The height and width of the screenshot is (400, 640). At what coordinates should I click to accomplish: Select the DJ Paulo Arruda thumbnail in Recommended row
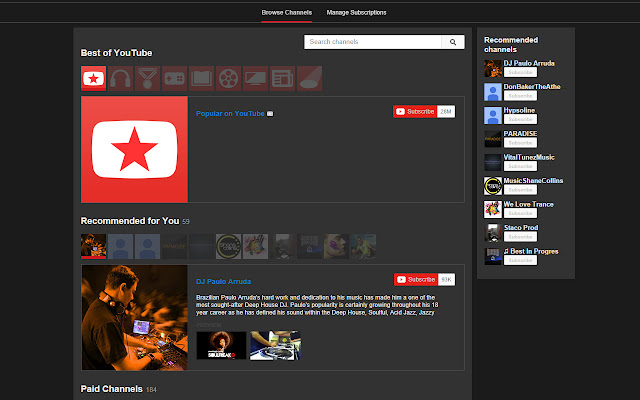[93, 246]
